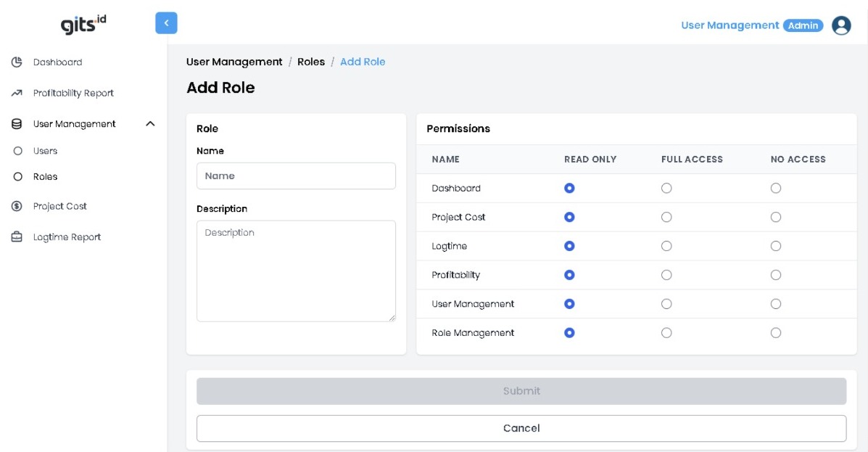Select Read Only for Role Management
The width and height of the screenshot is (868, 452).
(x=569, y=333)
